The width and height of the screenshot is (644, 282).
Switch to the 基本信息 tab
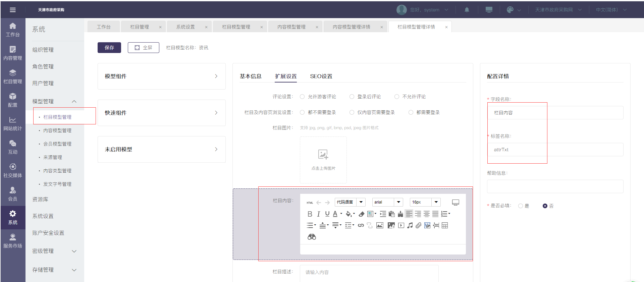tap(251, 76)
